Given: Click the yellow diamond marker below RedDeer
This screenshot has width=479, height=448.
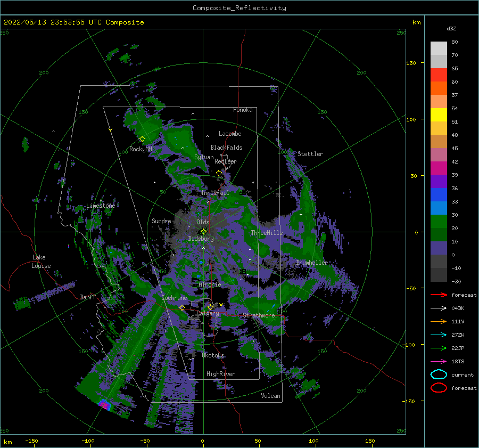Looking at the screenshot, I should click(x=219, y=173).
